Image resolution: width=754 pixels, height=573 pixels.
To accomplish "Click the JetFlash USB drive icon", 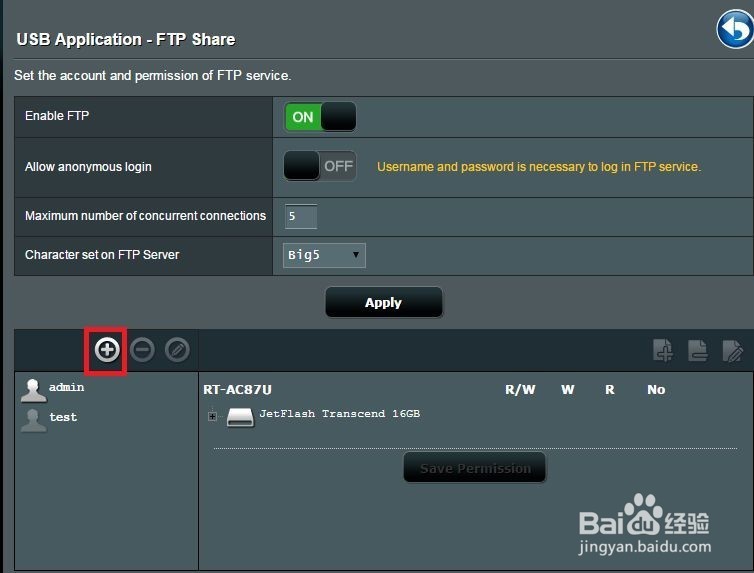I will tap(240, 417).
